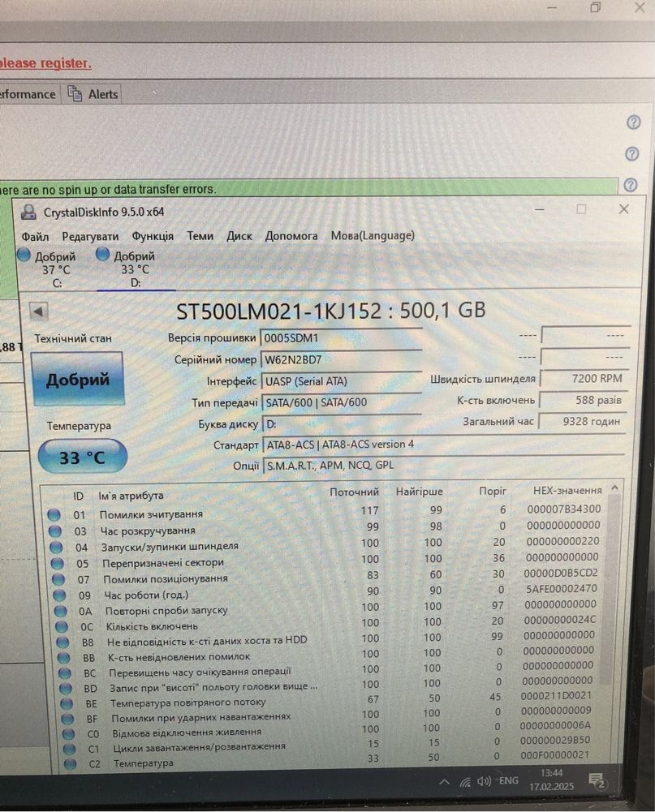Click status icon for 04 Запуски/зупинки шпинделя
655x812 pixels.
click(x=57, y=548)
